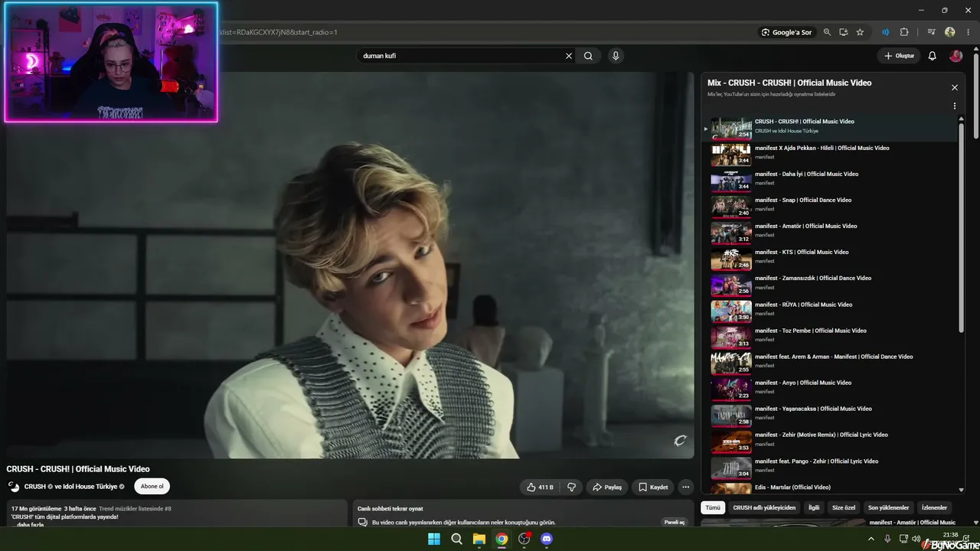Open the tray volume control
The image size is (980, 551).
coord(916,539)
